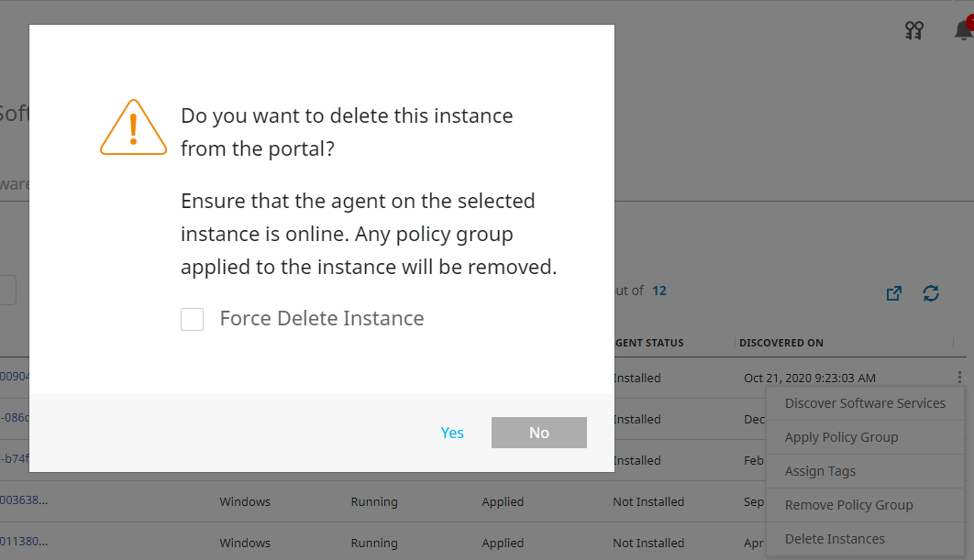Select Discover Software Services menu item
The width and height of the screenshot is (974, 560).
coord(865,403)
